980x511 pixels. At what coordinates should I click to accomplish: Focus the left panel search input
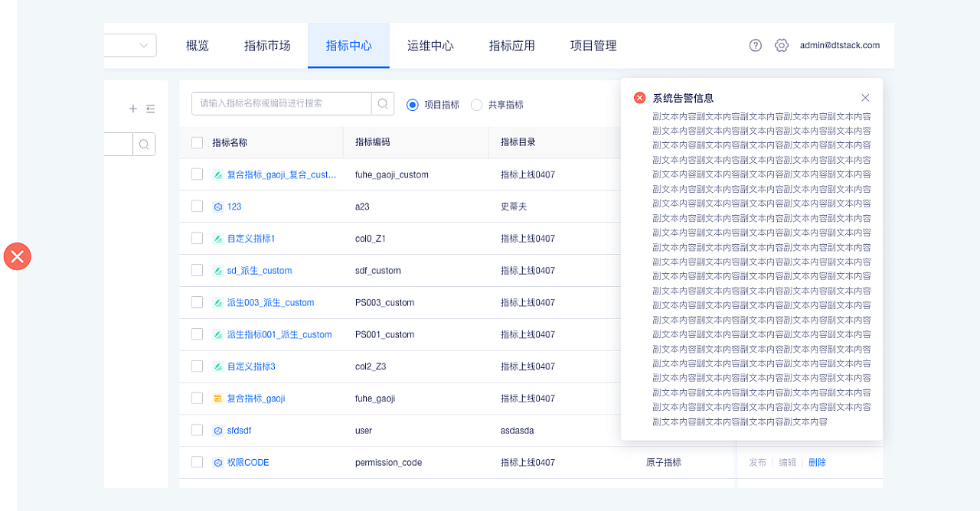(x=119, y=144)
